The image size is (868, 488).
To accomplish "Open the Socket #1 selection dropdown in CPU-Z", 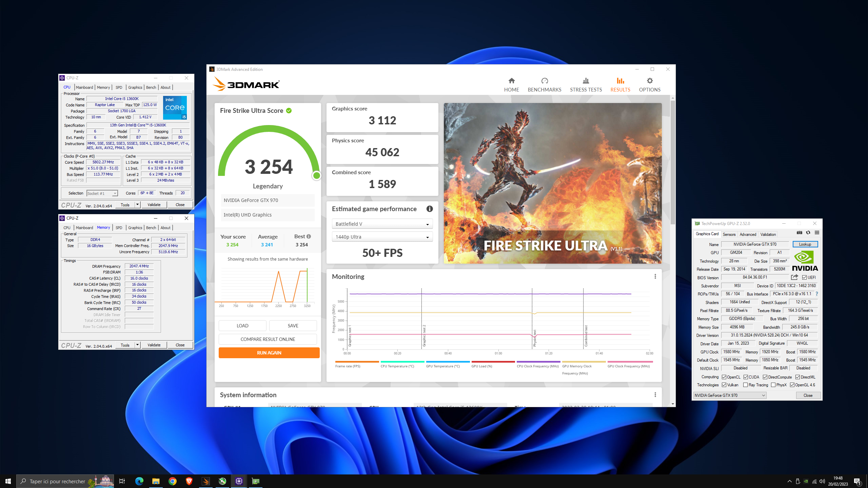I will point(102,193).
